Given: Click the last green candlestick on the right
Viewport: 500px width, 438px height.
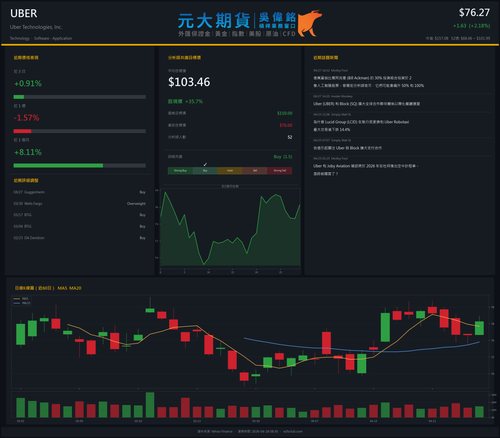Looking at the screenshot, I should 479,328.
